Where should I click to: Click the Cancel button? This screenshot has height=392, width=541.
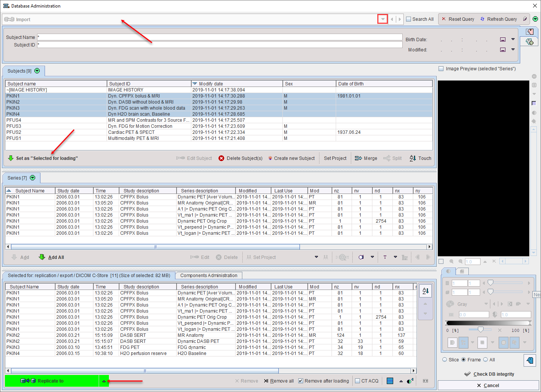tap(488, 385)
